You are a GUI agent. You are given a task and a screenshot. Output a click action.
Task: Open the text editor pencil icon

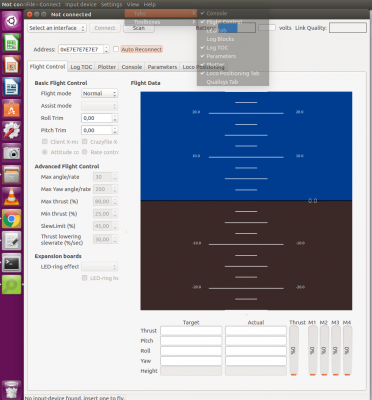12,241
